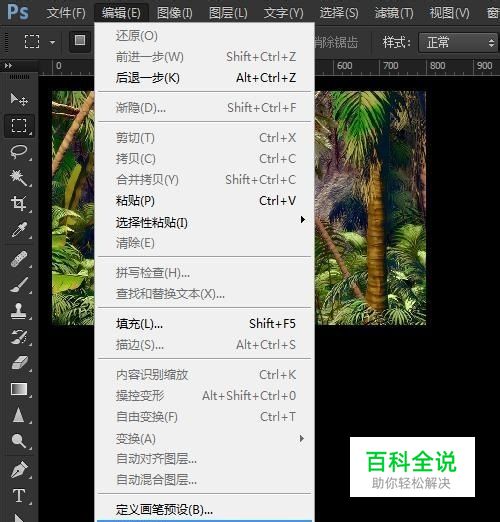Click the 自由变换(F) menu entry

205,417
